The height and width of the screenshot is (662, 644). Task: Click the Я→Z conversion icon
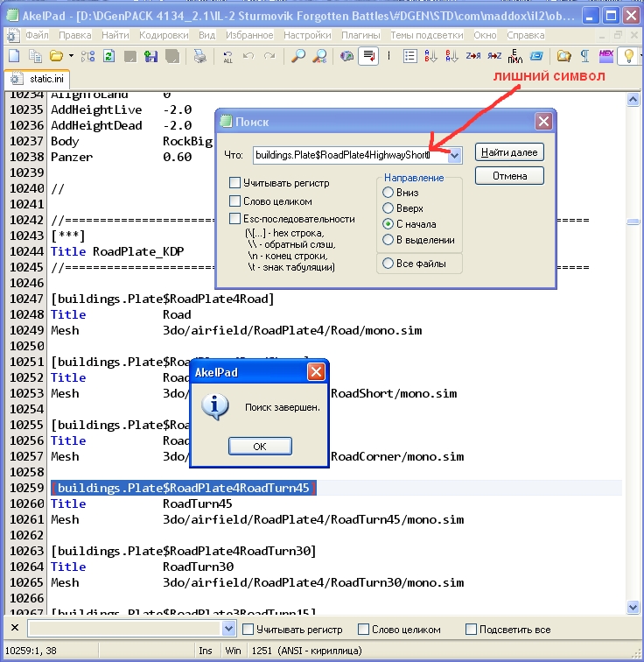click(493, 56)
